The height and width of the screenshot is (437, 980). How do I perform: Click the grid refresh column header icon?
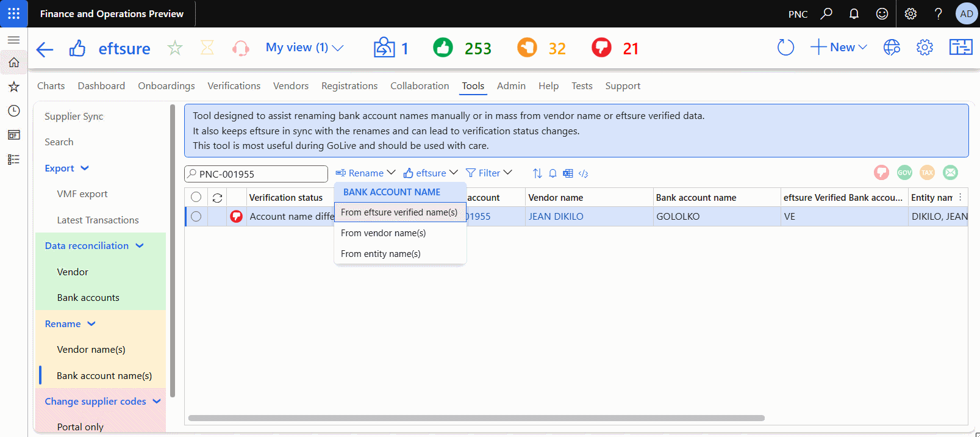[x=217, y=198]
